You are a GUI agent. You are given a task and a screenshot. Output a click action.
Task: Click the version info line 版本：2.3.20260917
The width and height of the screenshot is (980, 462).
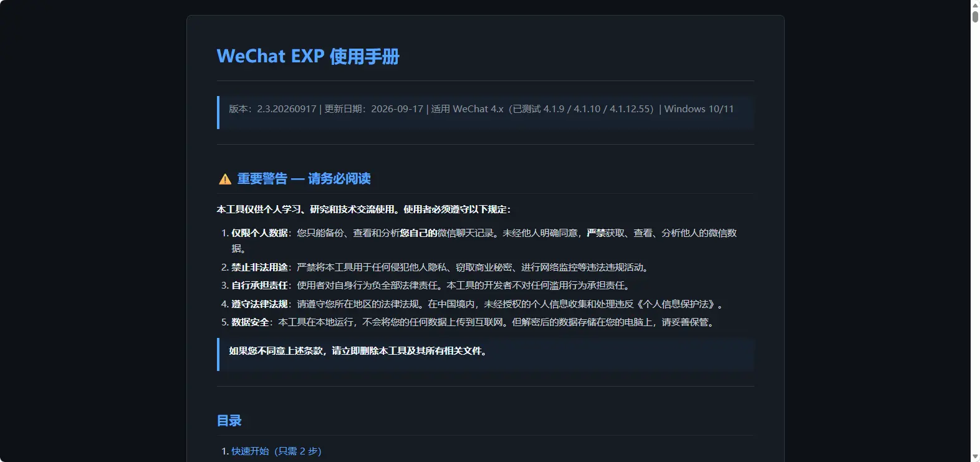pyautogui.click(x=481, y=109)
